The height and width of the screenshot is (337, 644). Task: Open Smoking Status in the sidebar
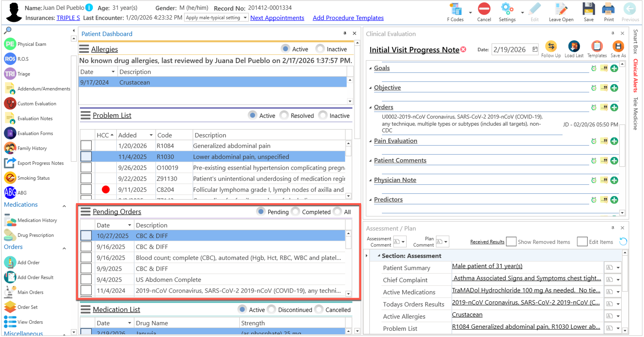[10, 178]
